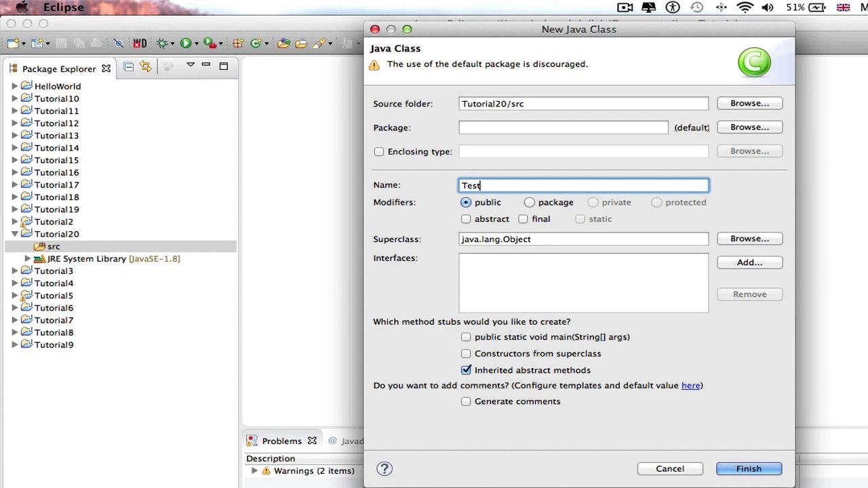The image size is (868, 488).
Task: Enable public static void main method stub
Action: click(466, 337)
